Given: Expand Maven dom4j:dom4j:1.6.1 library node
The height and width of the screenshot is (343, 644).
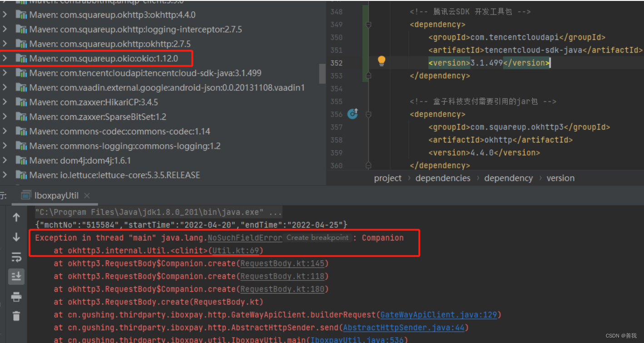Looking at the screenshot, I should tap(5, 160).
